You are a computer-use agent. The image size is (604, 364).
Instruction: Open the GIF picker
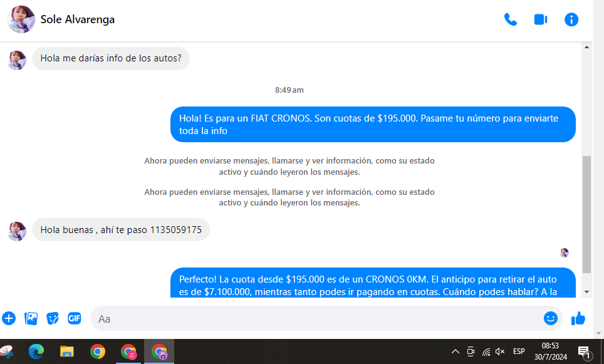tap(75, 318)
